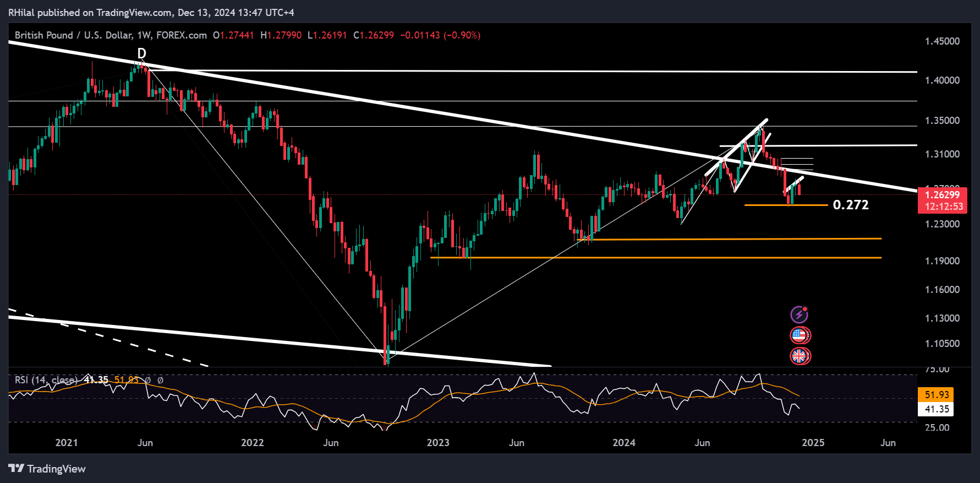Click the 1.31000 price axis label
980x483 pixels.
(x=942, y=154)
